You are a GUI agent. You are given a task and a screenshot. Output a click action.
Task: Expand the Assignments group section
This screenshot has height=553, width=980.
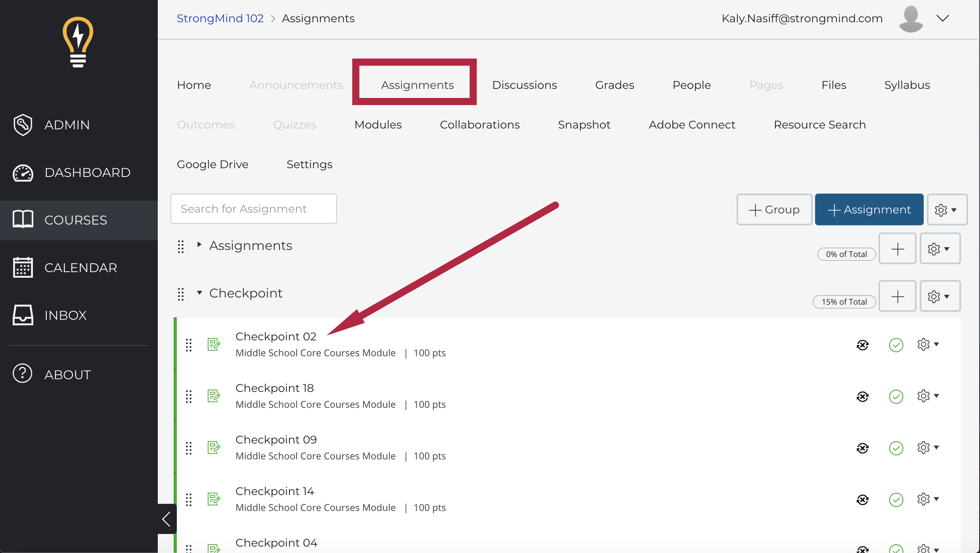[200, 245]
